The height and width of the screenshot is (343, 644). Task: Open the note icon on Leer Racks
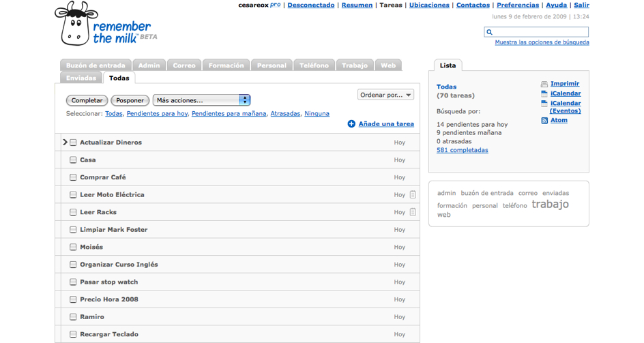tap(413, 212)
